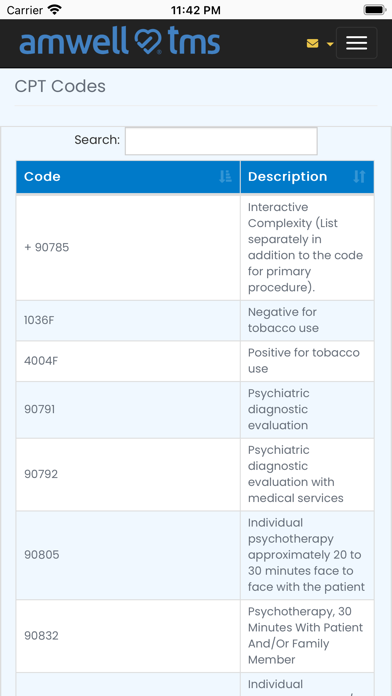Focus the Search input field
The height and width of the screenshot is (696, 392).
point(221,141)
